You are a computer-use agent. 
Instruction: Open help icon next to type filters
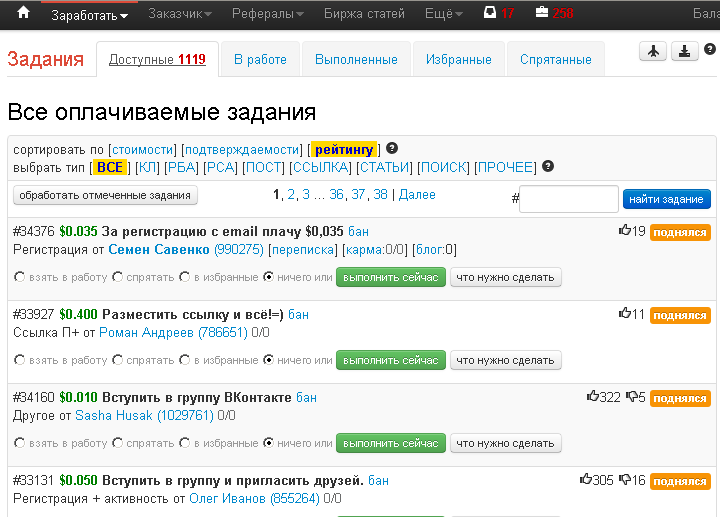pyautogui.click(x=548, y=166)
